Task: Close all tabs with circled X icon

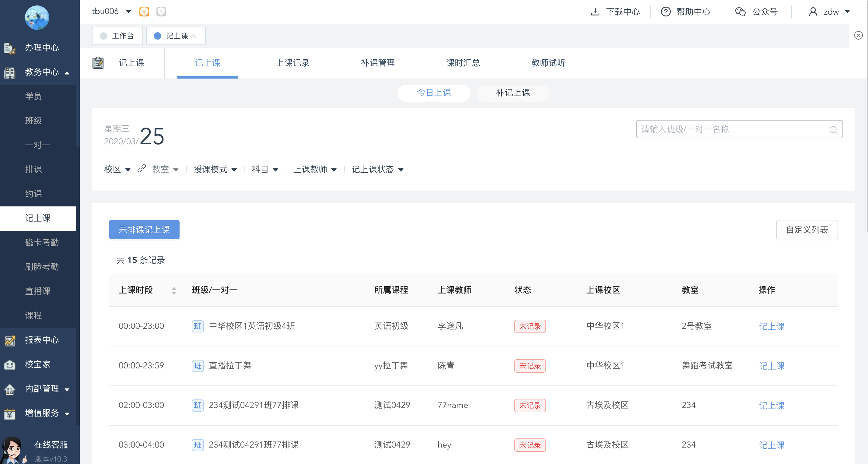Action: tap(858, 35)
